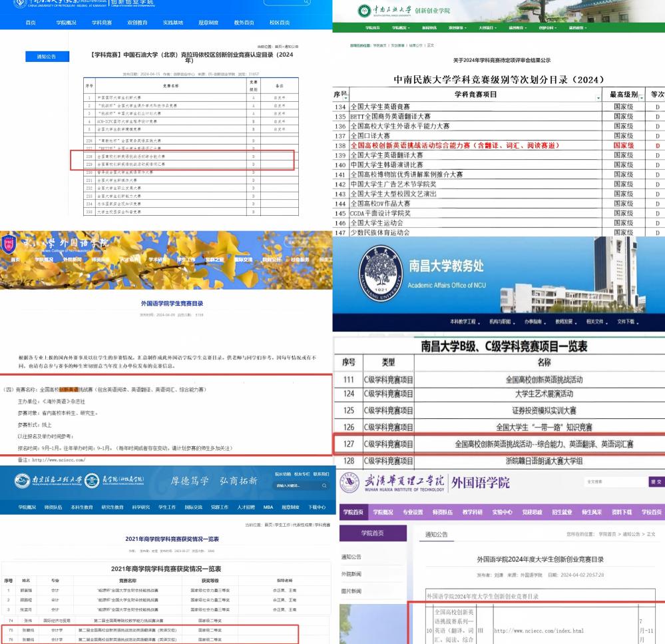Click red row 全国高校创新英语挑战活动综合能力赛

[x=499, y=145]
